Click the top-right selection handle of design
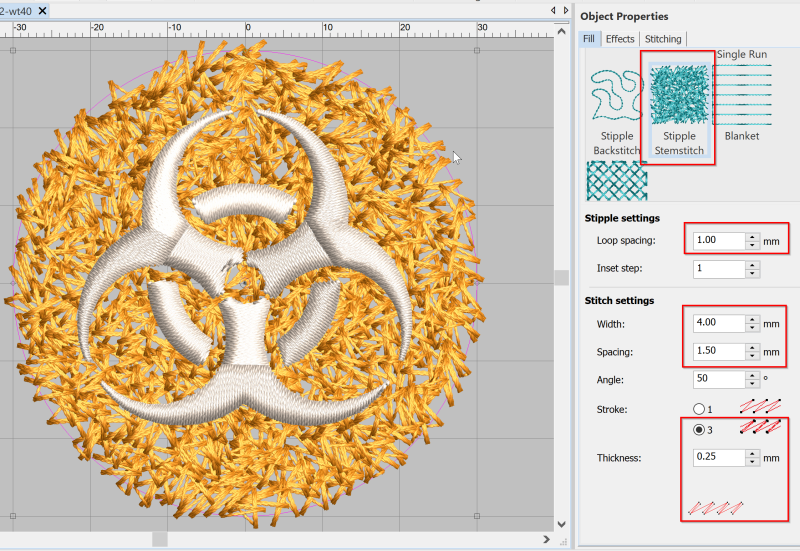The image size is (800, 551). click(x=477, y=51)
